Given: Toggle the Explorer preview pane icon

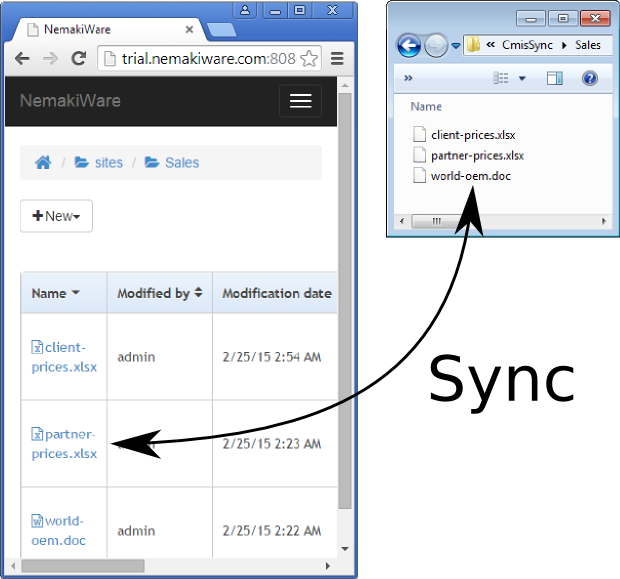Looking at the screenshot, I should coord(554,78).
